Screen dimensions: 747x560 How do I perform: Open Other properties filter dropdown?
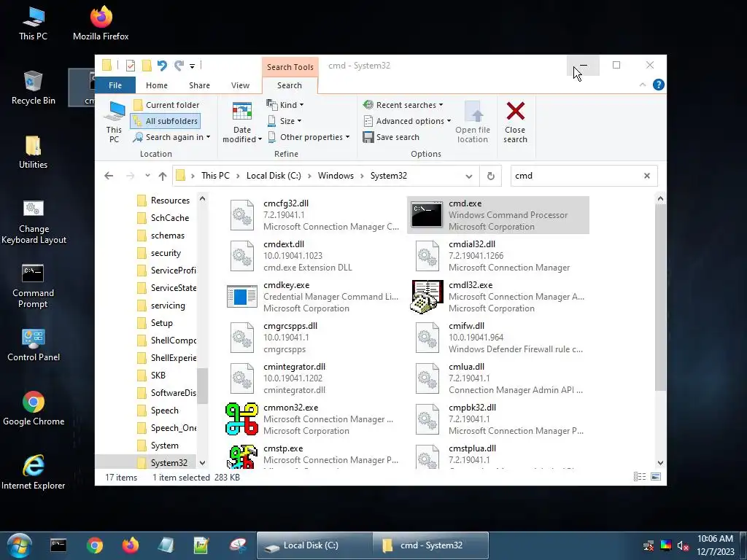(309, 137)
